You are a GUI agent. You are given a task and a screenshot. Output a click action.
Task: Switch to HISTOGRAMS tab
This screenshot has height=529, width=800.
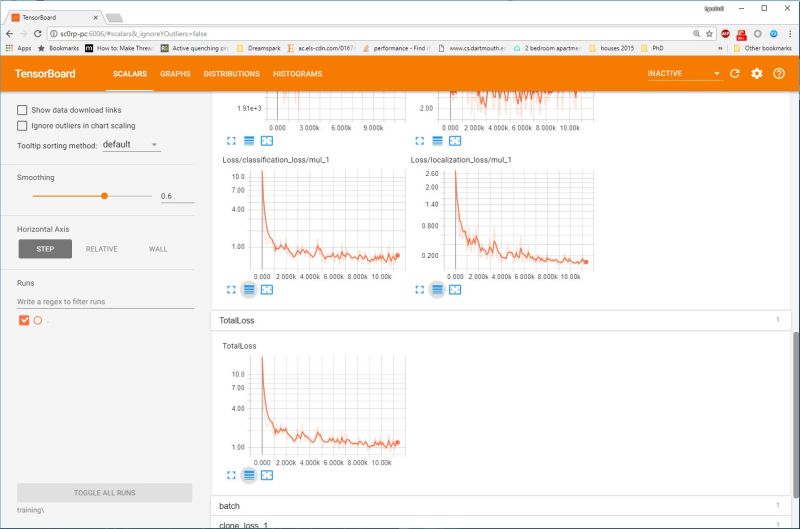coord(297,73)
